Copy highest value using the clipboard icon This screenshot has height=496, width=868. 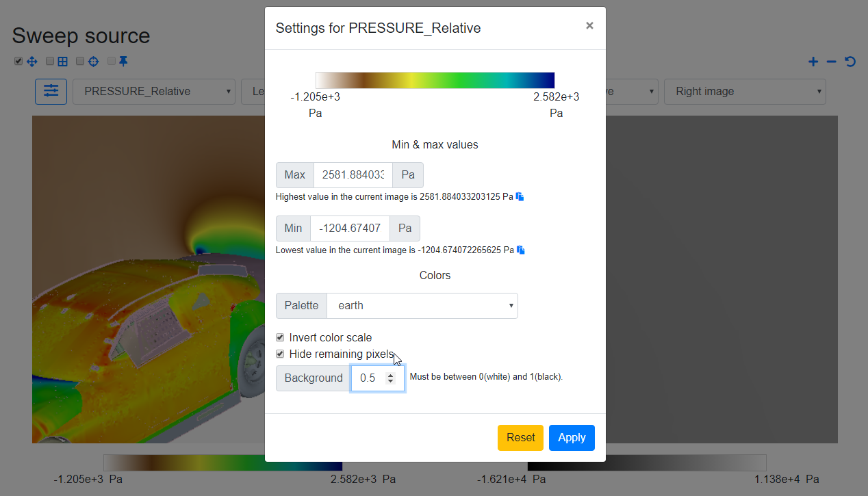pyautogui.click(x=520, y=197)
